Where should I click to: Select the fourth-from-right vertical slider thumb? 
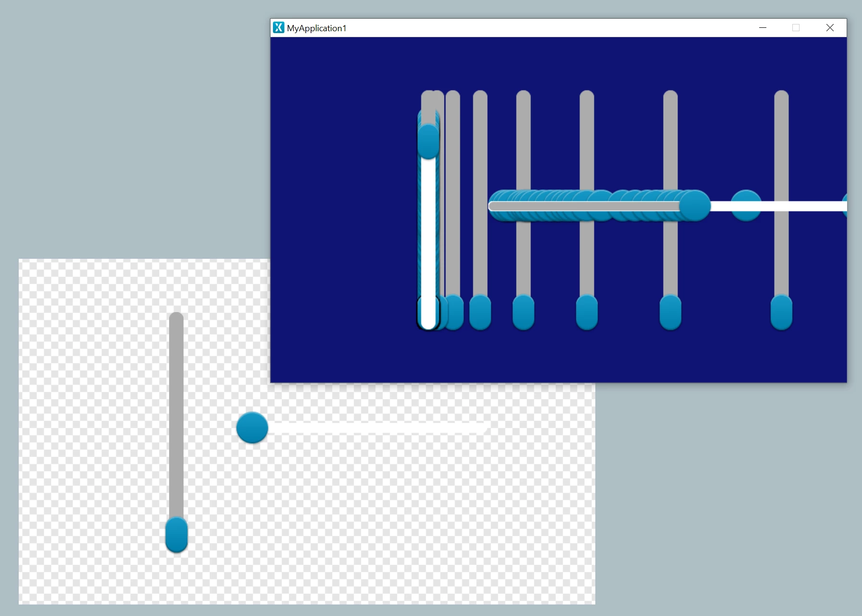pos(523,312)
